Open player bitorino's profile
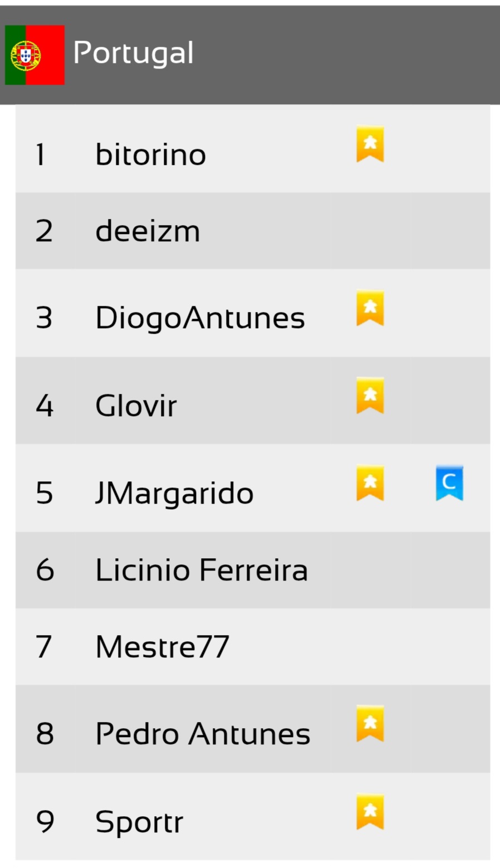Viewport: 500px width, 868px height. tap(150, 154)
